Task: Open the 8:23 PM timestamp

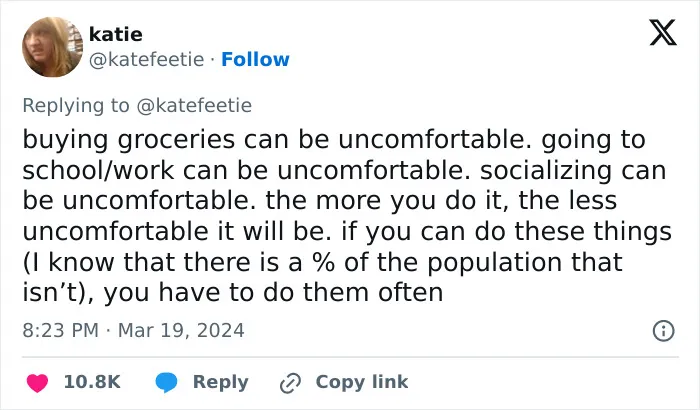Action: tap(60, 331)
